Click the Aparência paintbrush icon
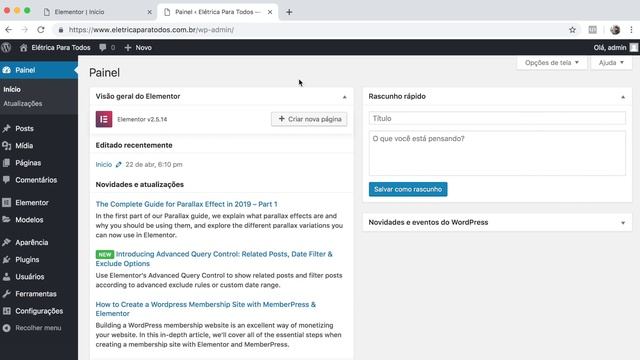This screenshot has width=640, height=360. click(7, 242)
